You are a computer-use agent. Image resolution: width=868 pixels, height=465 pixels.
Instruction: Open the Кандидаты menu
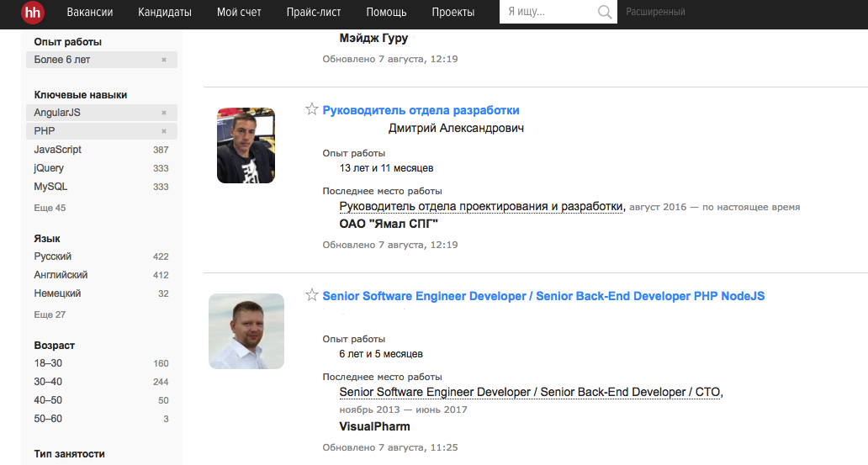pyautogui.click(x=165, y=12)
